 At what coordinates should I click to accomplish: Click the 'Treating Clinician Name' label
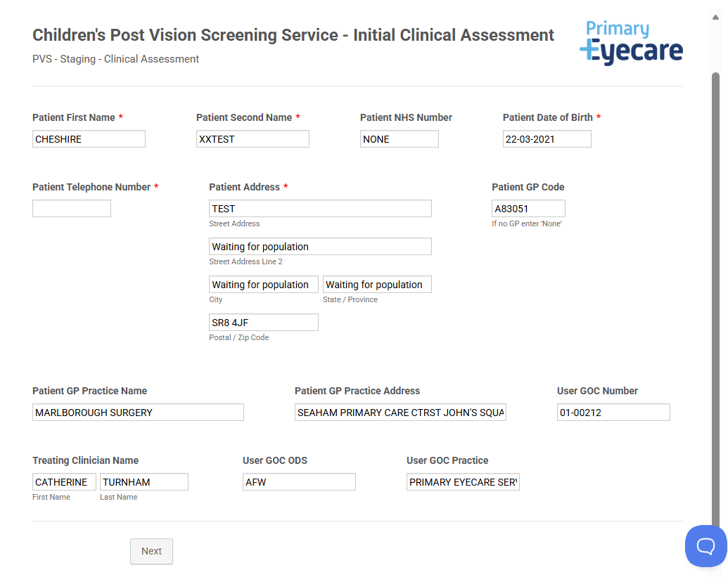[x=85, y=460]
